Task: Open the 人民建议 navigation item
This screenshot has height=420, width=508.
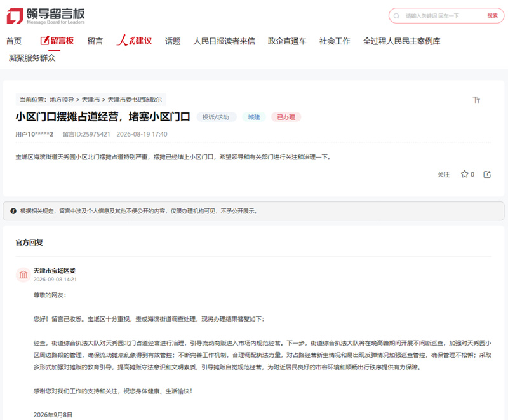Action: click(x=134, y=41)
